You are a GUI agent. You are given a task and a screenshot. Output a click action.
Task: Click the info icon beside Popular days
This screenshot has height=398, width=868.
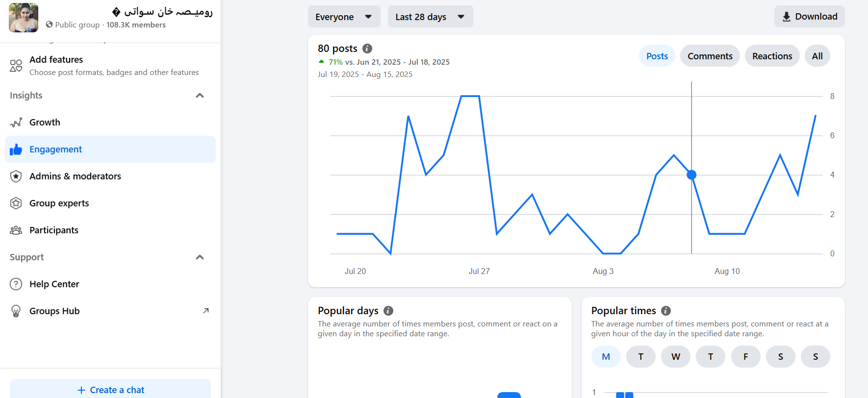[x=388, y=311]
